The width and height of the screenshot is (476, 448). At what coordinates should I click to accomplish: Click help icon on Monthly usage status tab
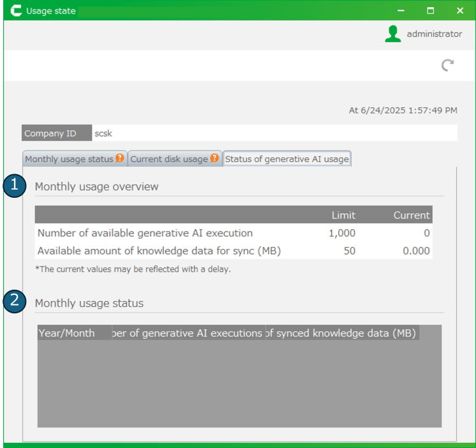tap(120, 158)
